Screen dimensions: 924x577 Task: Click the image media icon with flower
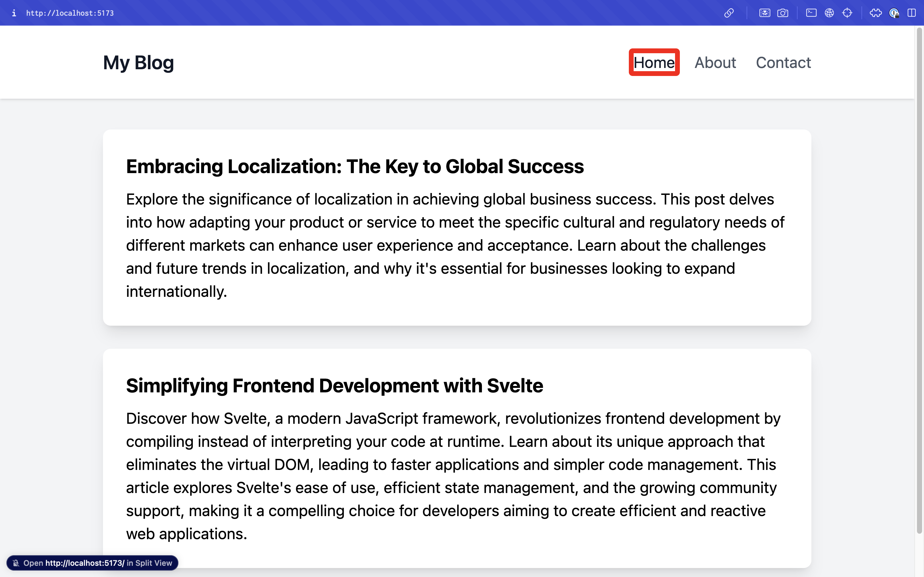[765, 13]
